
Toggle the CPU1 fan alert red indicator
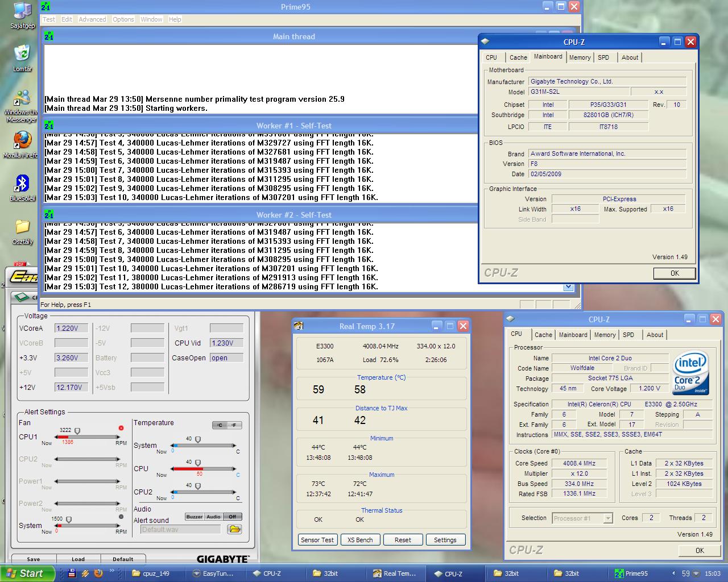point(121,428)
